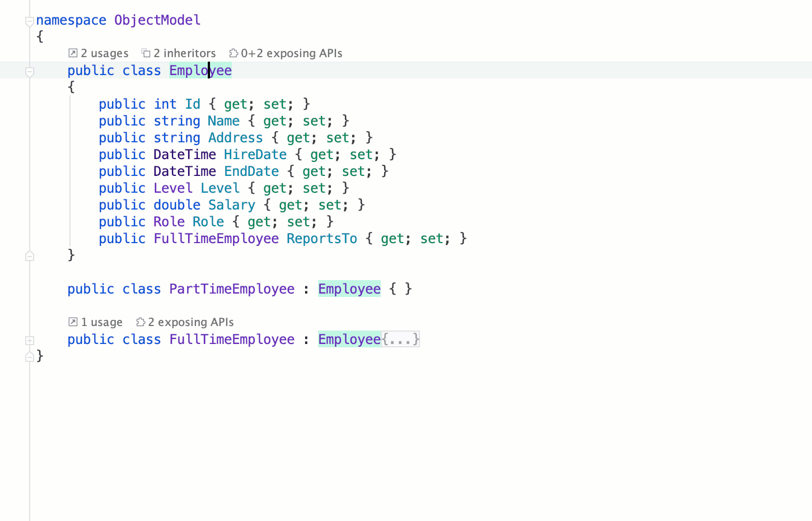
Task: Click the usages arrow icon above Employee class
Action: click(72, 53)
